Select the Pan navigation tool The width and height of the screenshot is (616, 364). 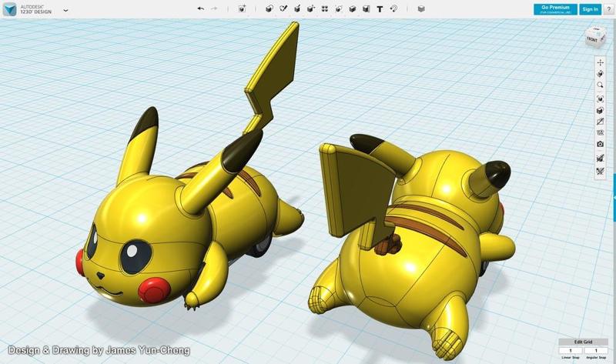pos(600,62)
